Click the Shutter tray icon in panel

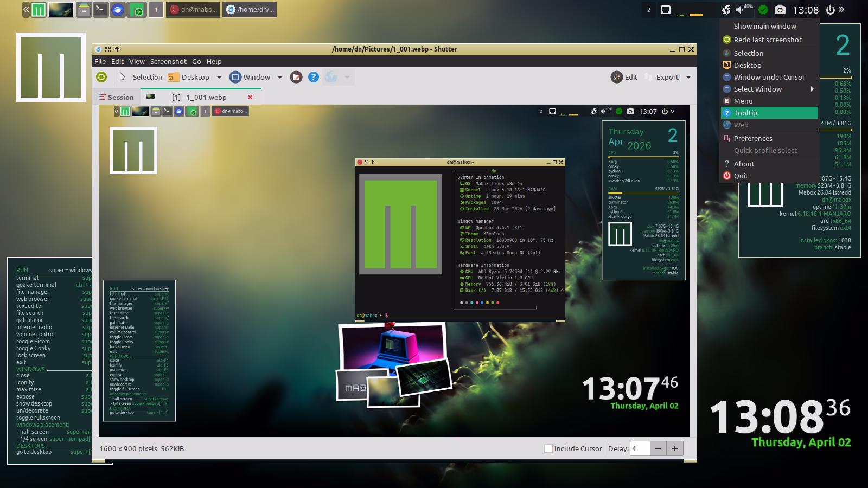tap(726, 10)
